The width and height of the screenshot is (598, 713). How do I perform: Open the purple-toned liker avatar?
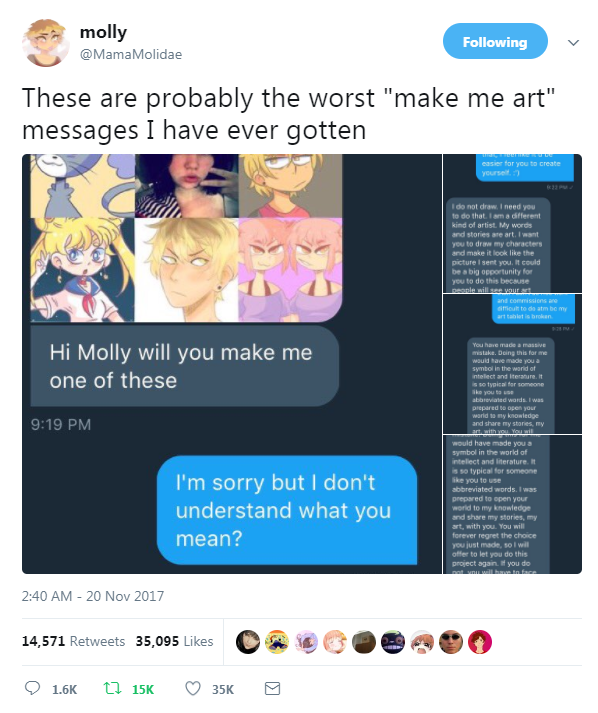coord(306,642)
